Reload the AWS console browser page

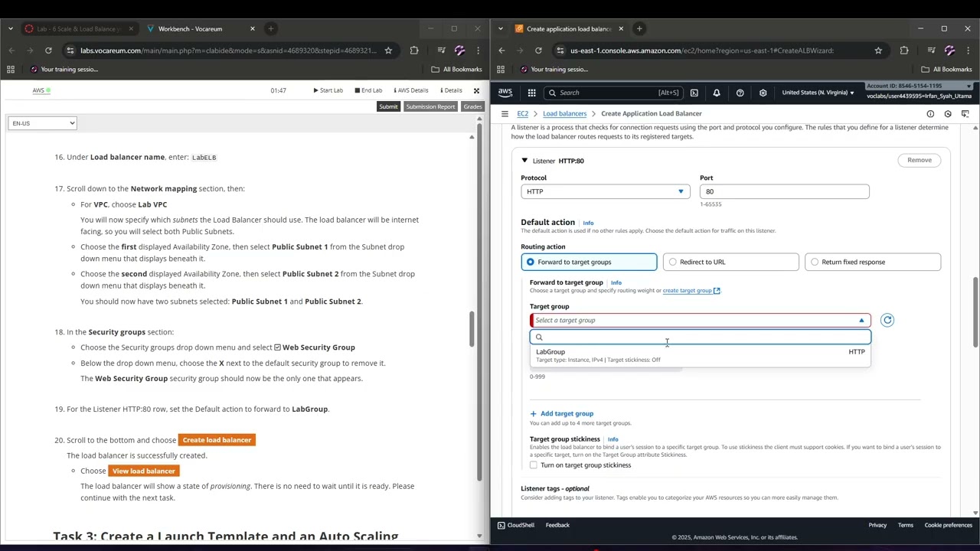pos(538,51)
